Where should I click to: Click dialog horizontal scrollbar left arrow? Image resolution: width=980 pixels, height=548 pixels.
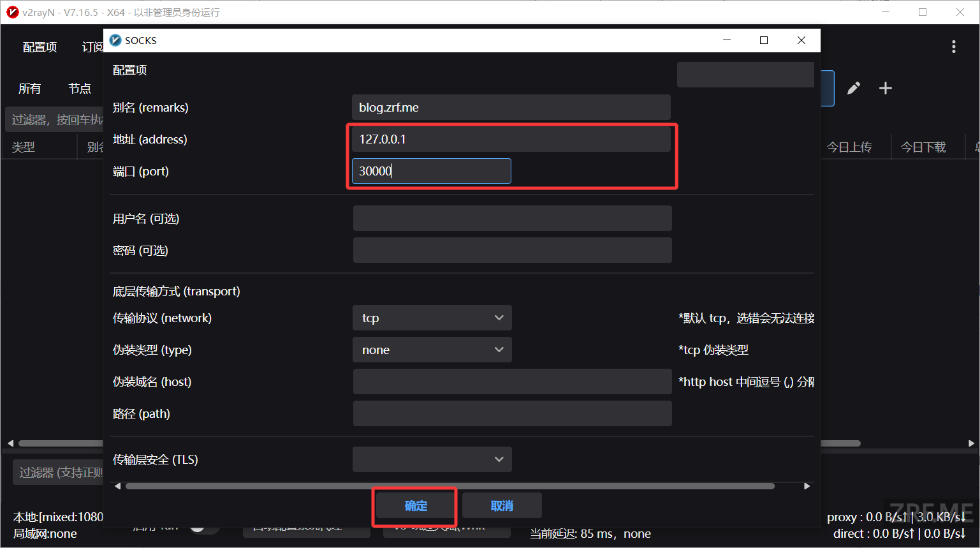coord(117,486)
